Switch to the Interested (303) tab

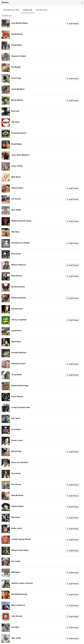tap(11, 10)
